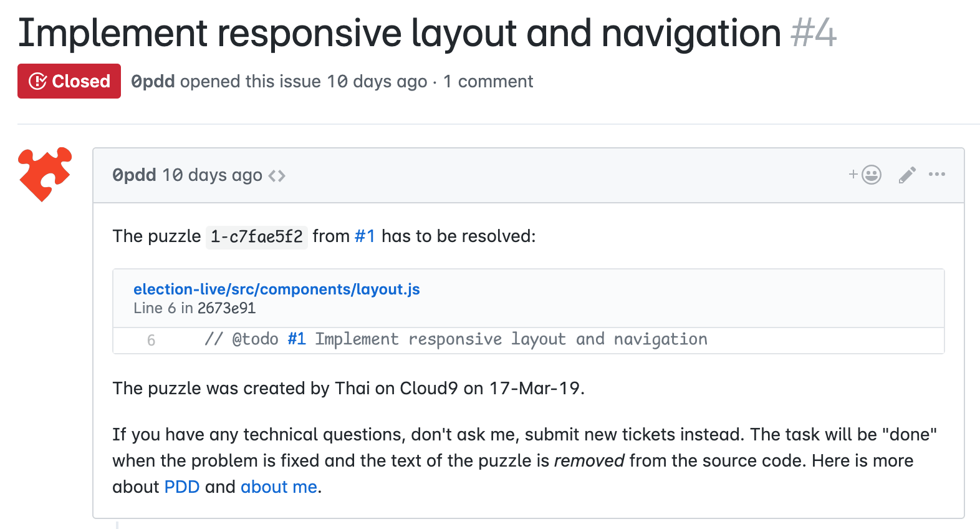This screenshot has width=980, height=529.
Task: Click the issue title text
Action: 399,33
